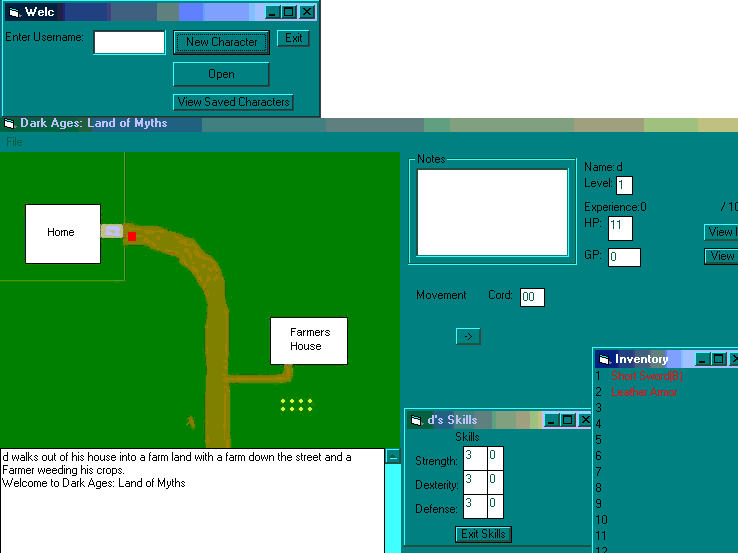Click the Dexterity value box

(x=475, y=482)
